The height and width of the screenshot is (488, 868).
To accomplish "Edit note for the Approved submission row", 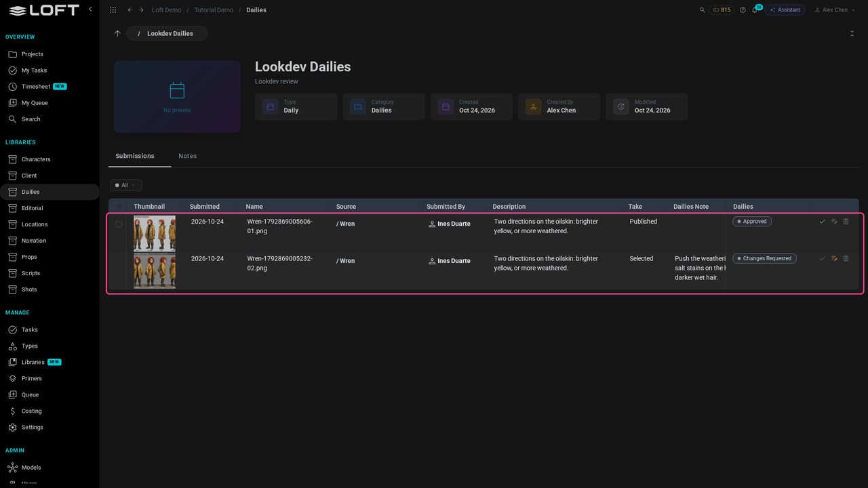I will pos(834,222).
